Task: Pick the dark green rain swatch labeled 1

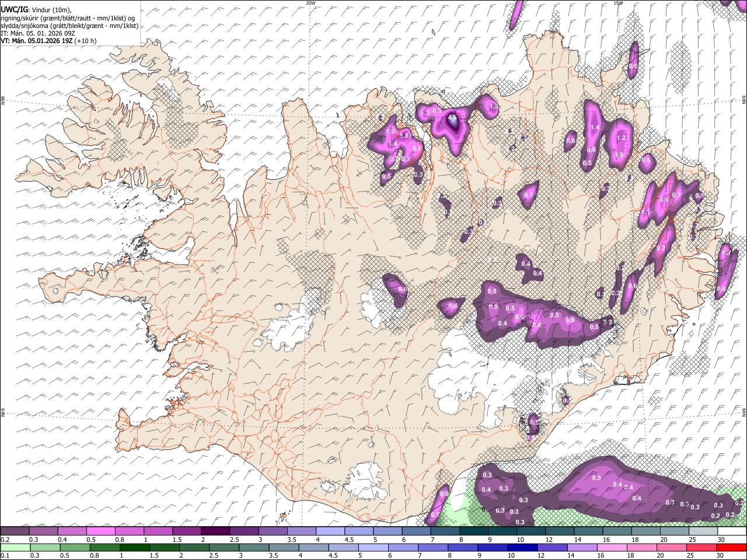Action: pyautogui.click(x=134, y=547)
